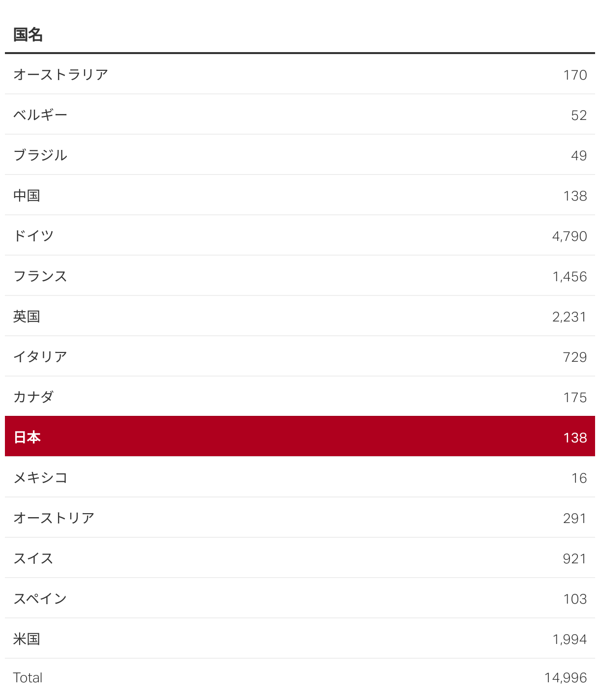
Task: Select the 英国 row
Action: [300, 316]
